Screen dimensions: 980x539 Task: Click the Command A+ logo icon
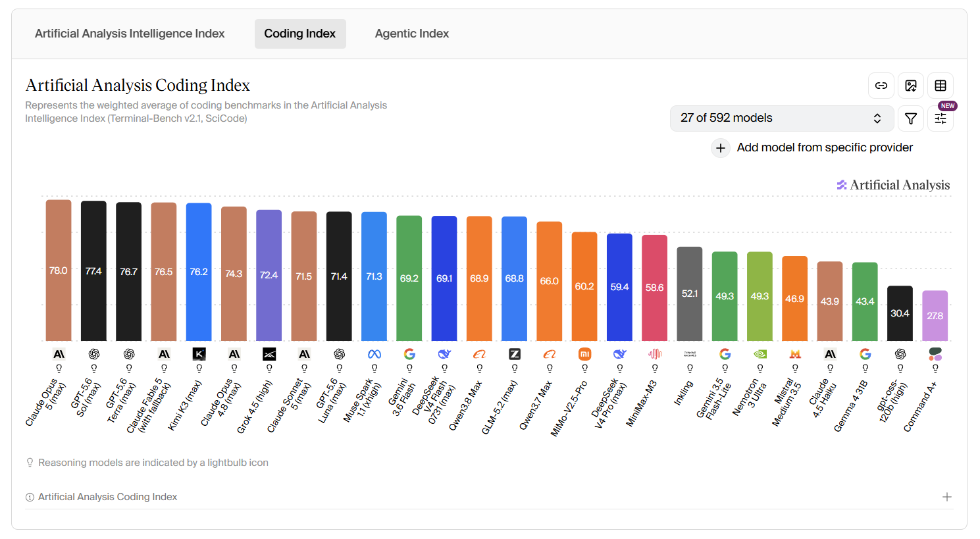pos(935,354)
